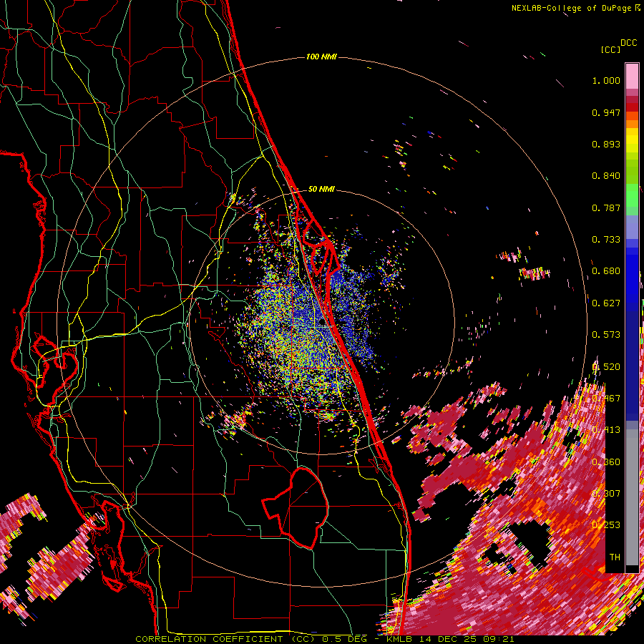The height and width of the screenshot is (644, 644).
Task: Click the [CC] legend unit label
Action: 610,49
